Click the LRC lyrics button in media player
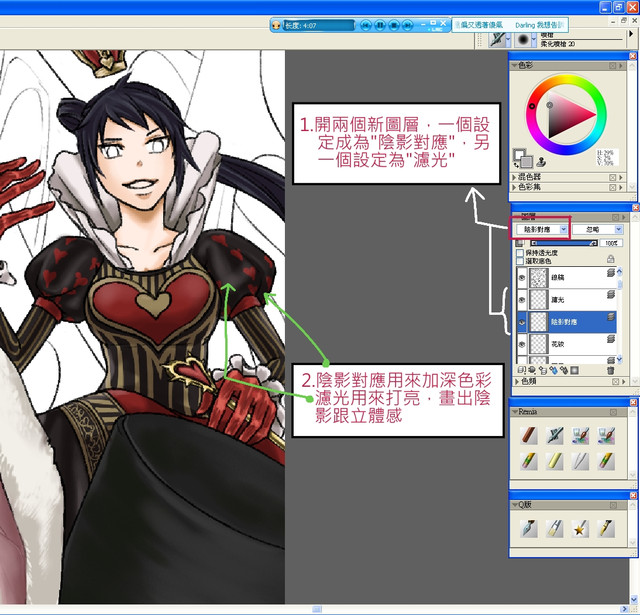Image resolution: width=640 pixels, height=615 pixels. (x=437, y=30)
